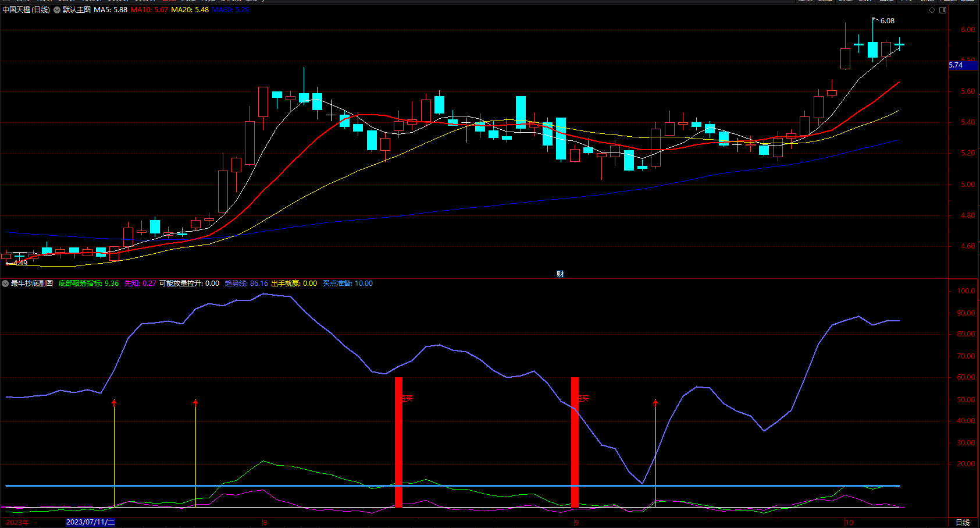Open the main chart indicator dropdown arrow
The height and width of the screenshot is (528, 980).
[x=57, y=10]
